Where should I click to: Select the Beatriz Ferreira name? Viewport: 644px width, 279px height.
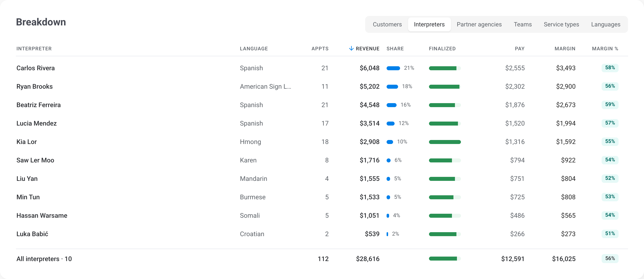tap(38, 105)
